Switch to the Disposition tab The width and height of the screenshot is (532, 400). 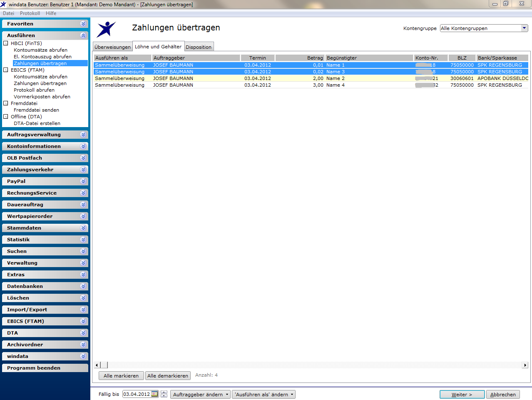point(199,47)
